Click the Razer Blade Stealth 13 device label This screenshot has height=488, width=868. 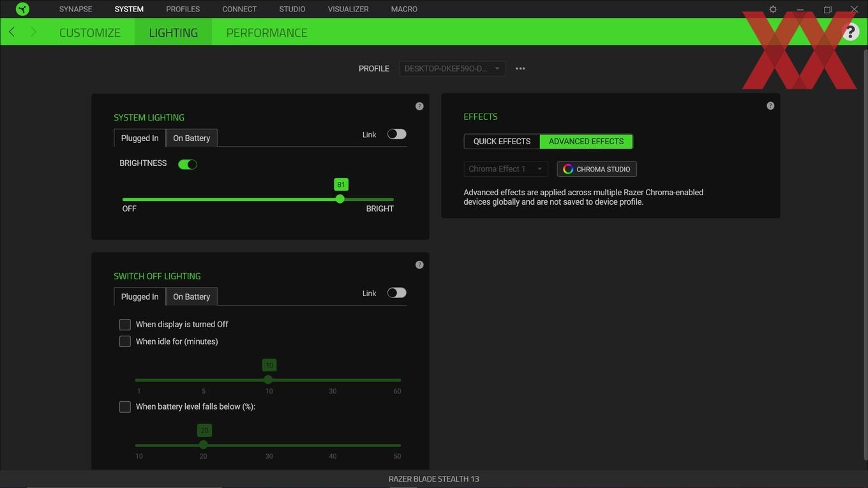tap(434, 479)
